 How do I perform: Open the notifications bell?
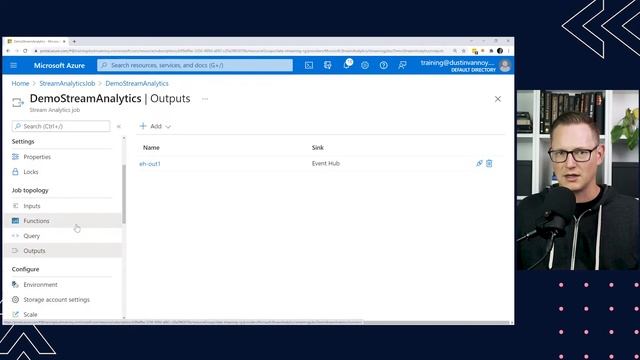tap(347, 64)
